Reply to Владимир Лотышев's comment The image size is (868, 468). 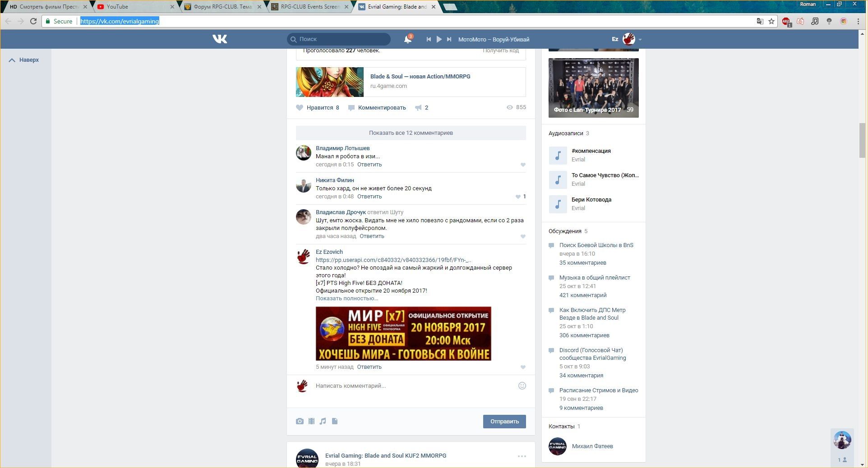tap(369, 165)
